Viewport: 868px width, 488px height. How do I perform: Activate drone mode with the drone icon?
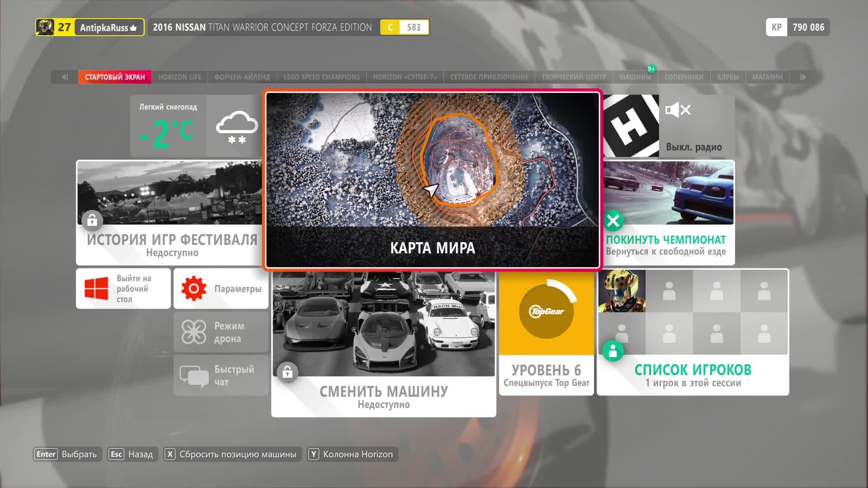click(194, 331)
